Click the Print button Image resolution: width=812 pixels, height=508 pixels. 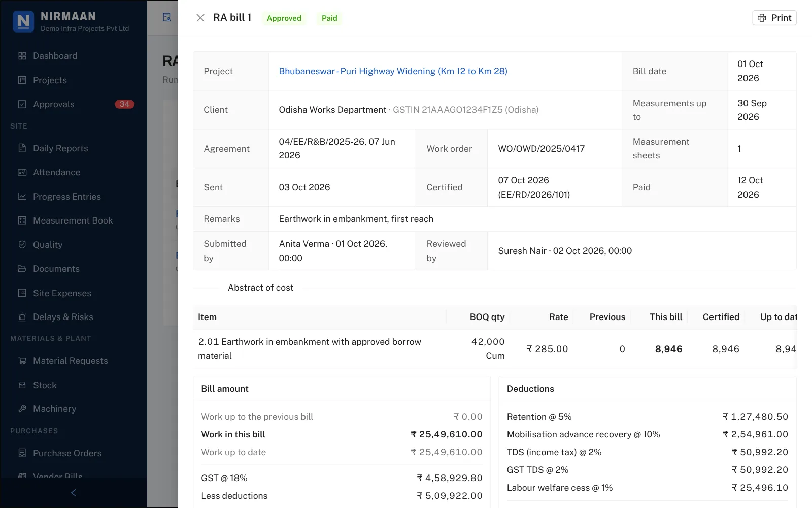(774, 18)
